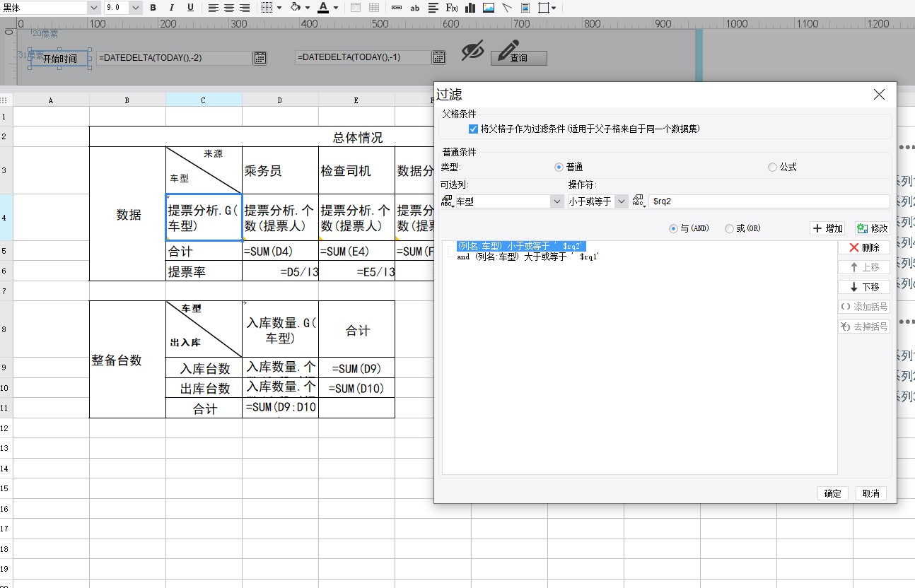Click the =DATEDELTA(TODAY(),-2) date field
This screenshot has height=588, width=915.
(174, 58)
